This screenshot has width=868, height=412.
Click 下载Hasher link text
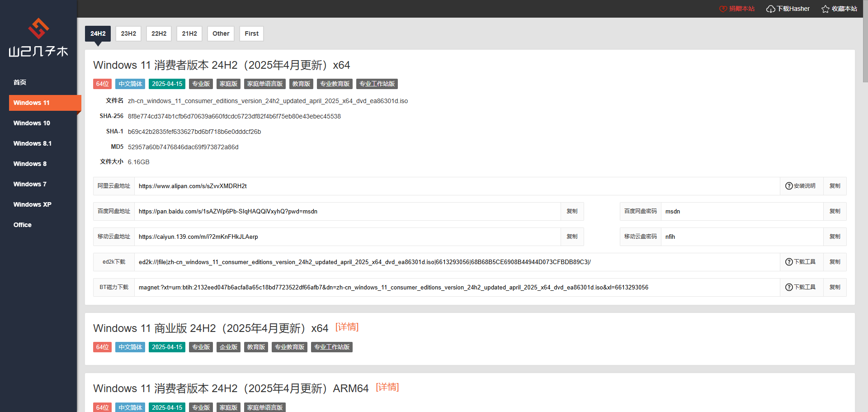pyautogui.click(x=793, y=9)
